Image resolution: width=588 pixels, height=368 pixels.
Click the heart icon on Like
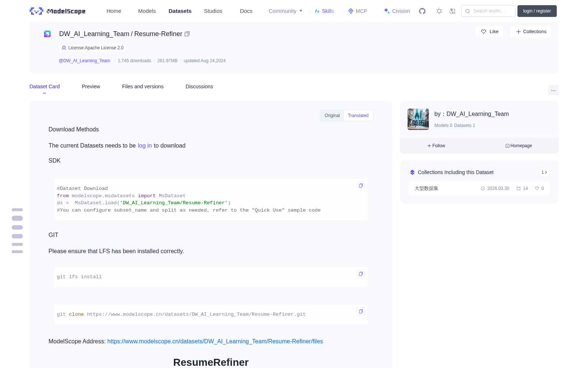click(x=484, y=32)
